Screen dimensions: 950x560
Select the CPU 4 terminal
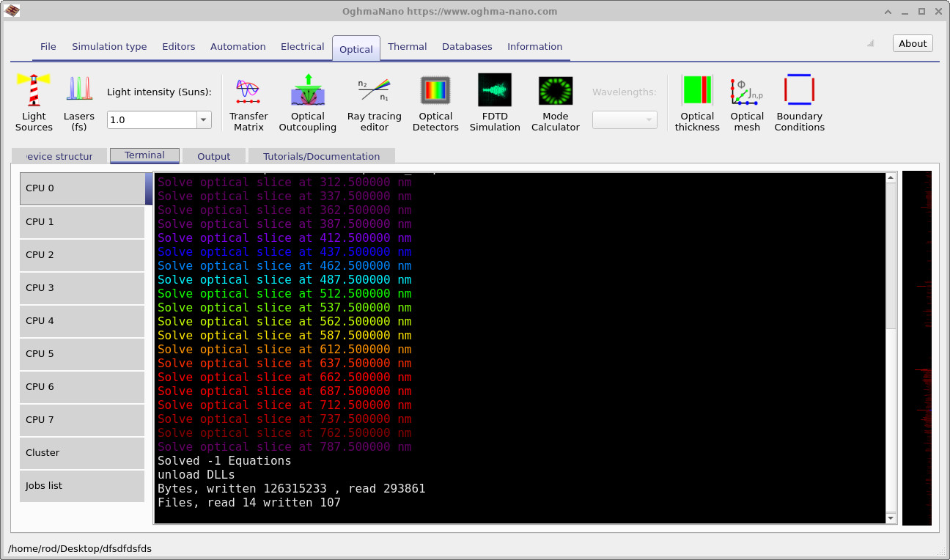click(x=82, y=320)
